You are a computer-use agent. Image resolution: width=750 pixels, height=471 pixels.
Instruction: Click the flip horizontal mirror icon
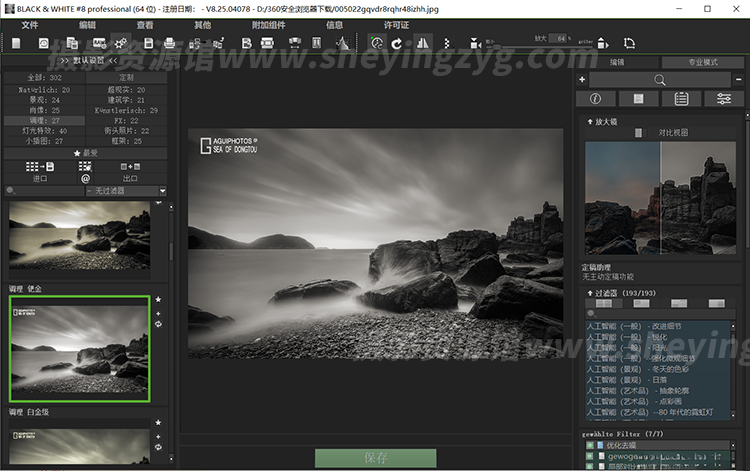click(x=422, y=43)
